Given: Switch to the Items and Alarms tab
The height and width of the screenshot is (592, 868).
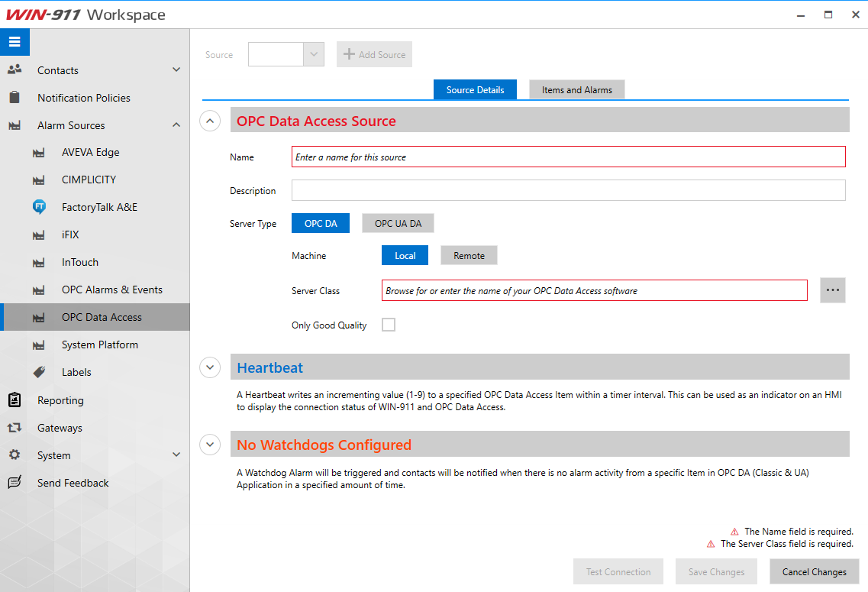Looking at the screenshot, I should coord(577,89).
